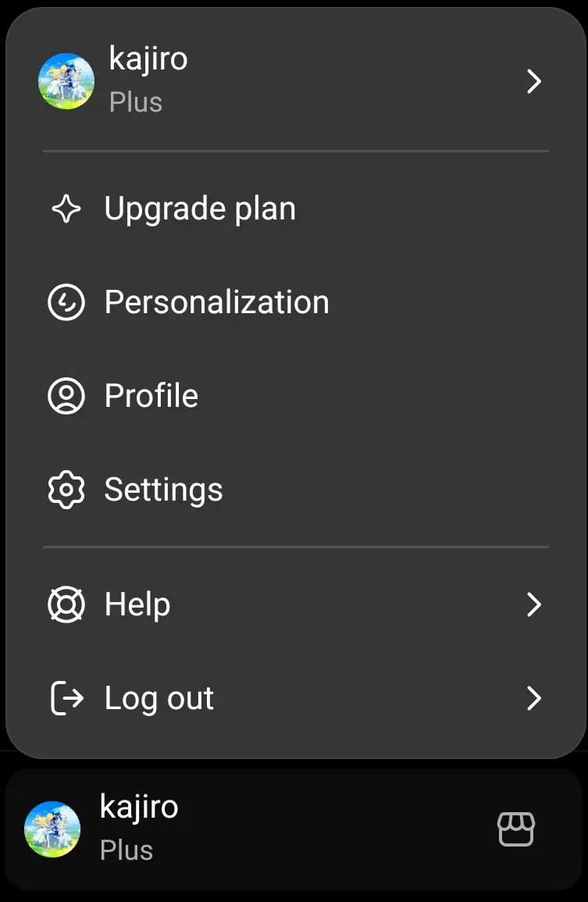Open the Personalization menu entry
Image resolution: width=588 pixels, height=902 pixels.
[296, 302]
